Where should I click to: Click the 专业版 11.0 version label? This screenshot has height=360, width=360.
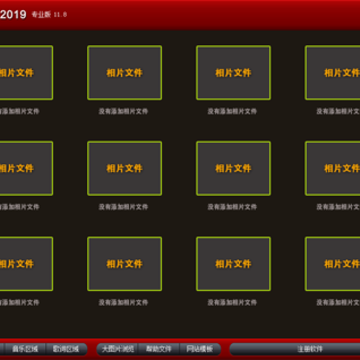49,15
